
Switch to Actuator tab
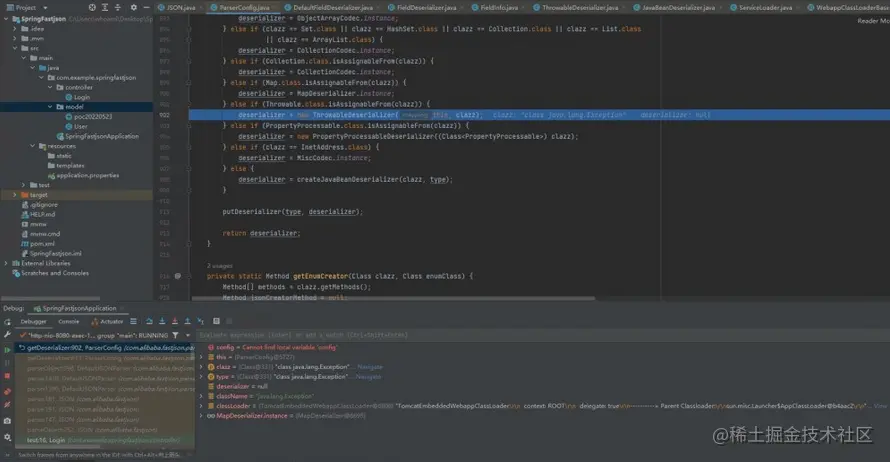[107, 321]
